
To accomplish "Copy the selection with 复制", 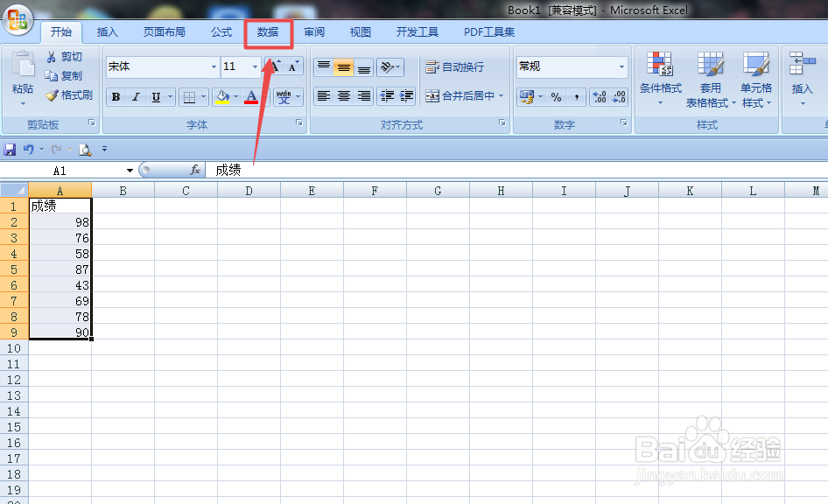I will 65,76.
